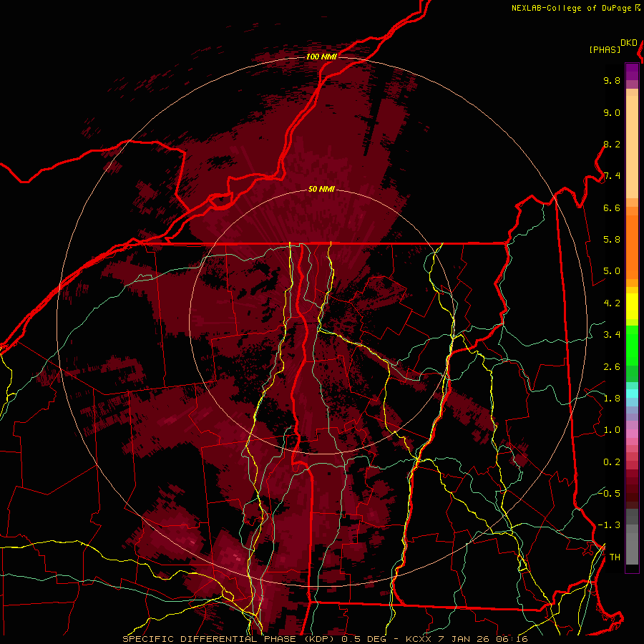Select the 1.0 legend value
644x644 pixels.
pos(612,430)
